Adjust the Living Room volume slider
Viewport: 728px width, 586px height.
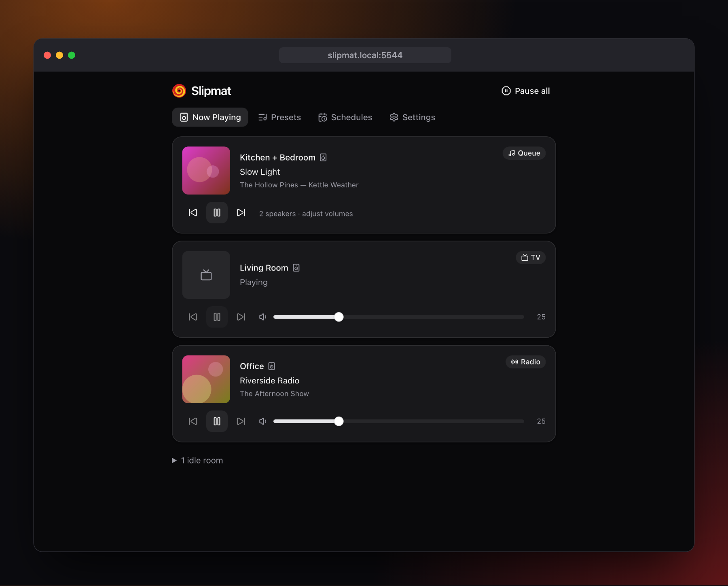coord(399,317)
